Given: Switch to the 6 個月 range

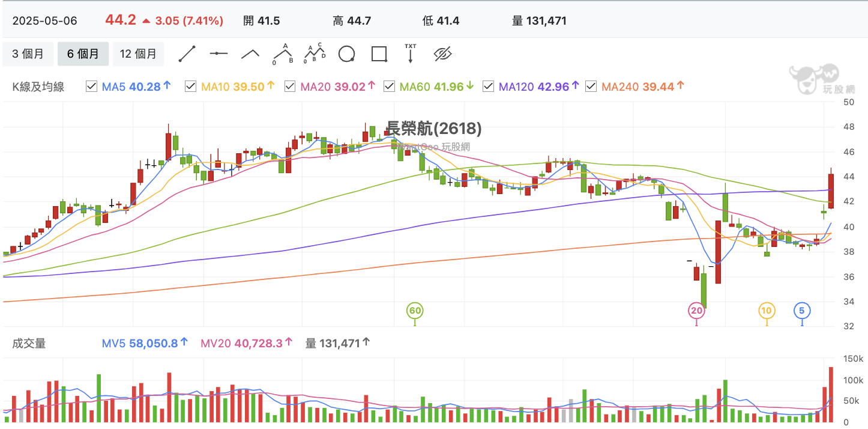Looking at the screenshot, I should [x=83, y=54].
